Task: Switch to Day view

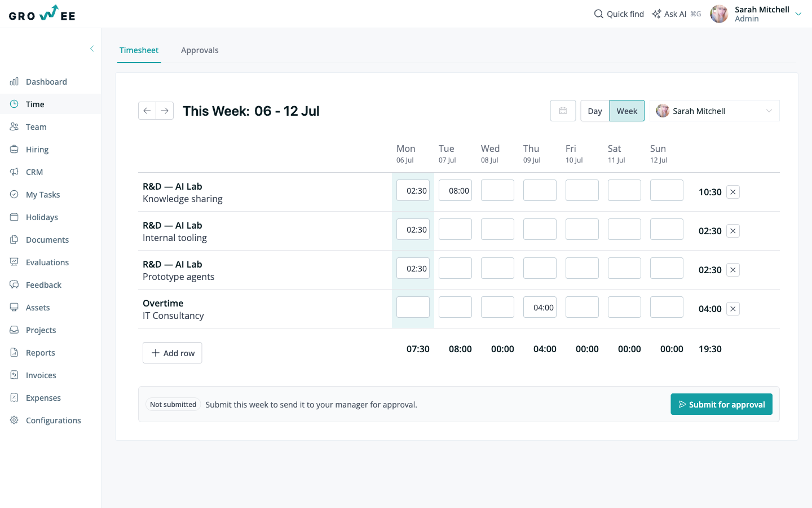Action: (595, 111)
